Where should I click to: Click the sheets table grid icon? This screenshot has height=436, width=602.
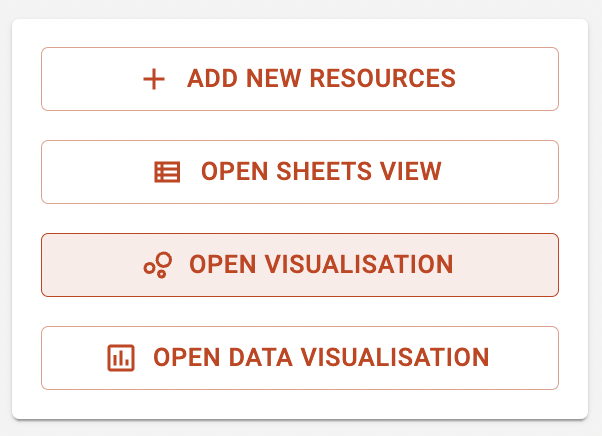click(167, 172)
